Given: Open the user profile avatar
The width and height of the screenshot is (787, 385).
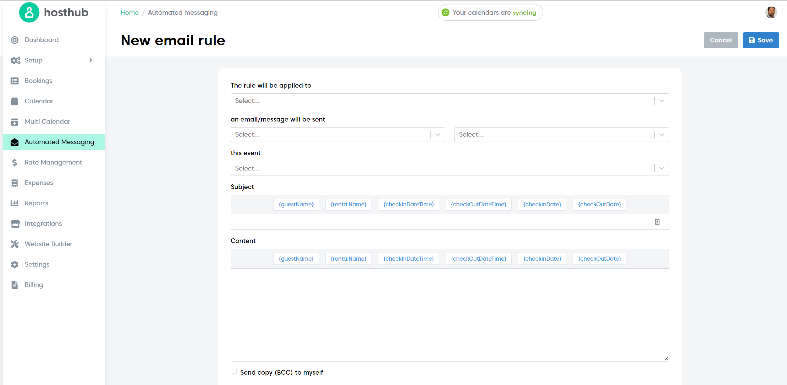Looking at the screenshot, I should tap(771, 13).
